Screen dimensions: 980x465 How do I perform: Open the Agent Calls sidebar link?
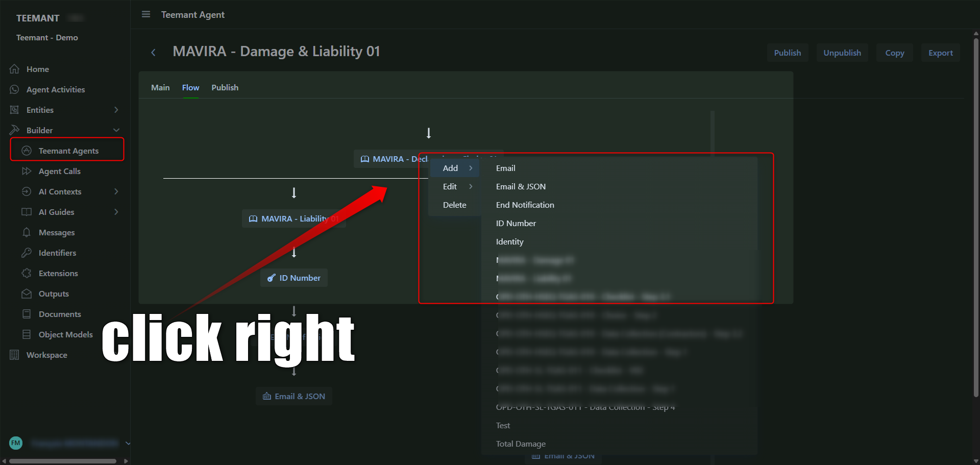click(x=60, y=171)
